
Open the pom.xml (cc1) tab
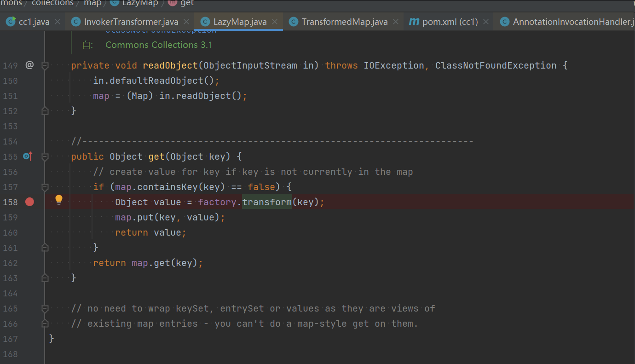(x=450, y=22)
